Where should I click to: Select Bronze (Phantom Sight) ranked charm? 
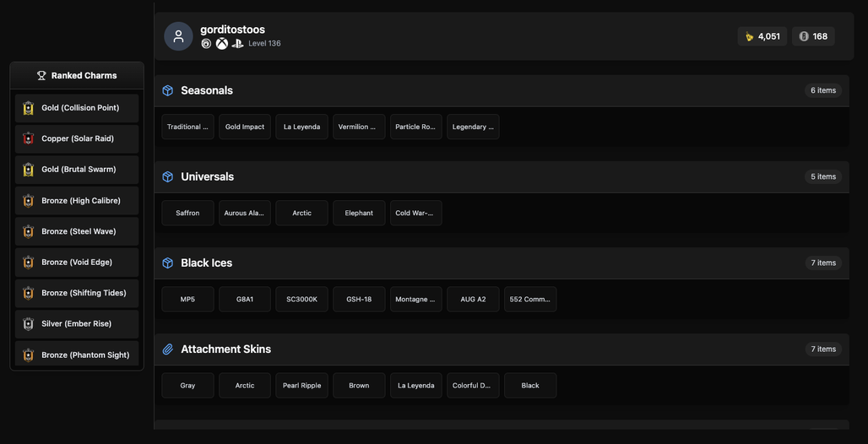77,355
